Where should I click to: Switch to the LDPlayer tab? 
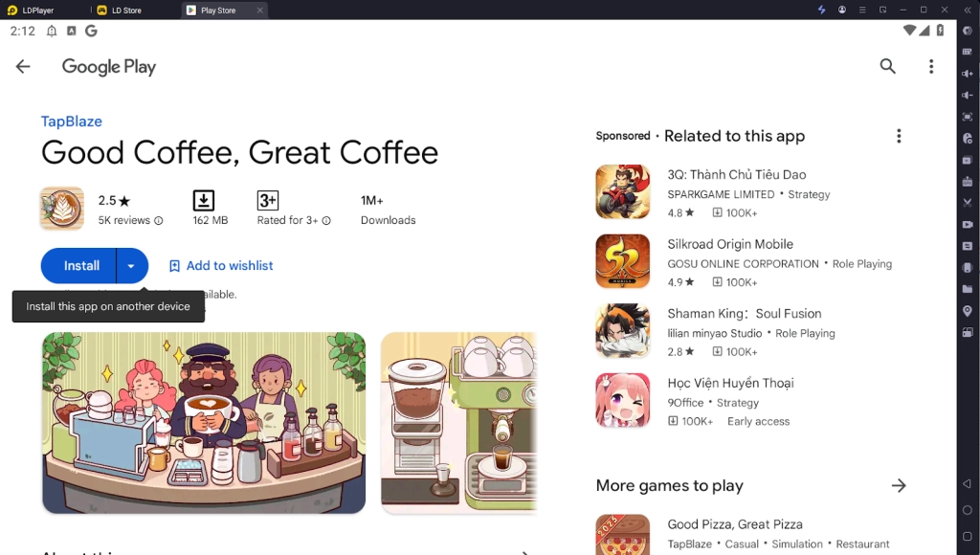click(30, 10)
